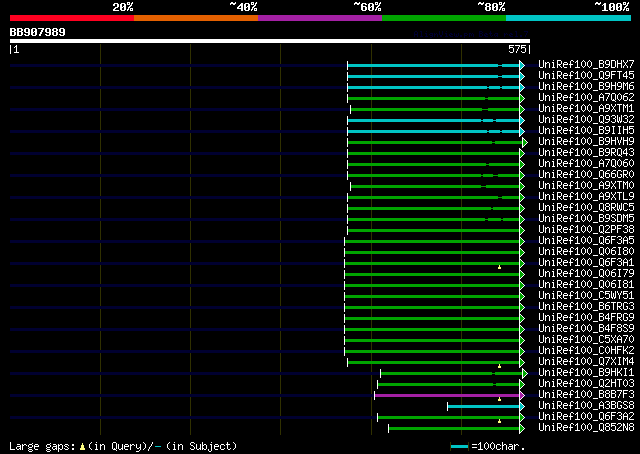Select the UniRef100_Q6F3A5 label
The height and width of the screenshot is (454, 640).
[586, 240]
